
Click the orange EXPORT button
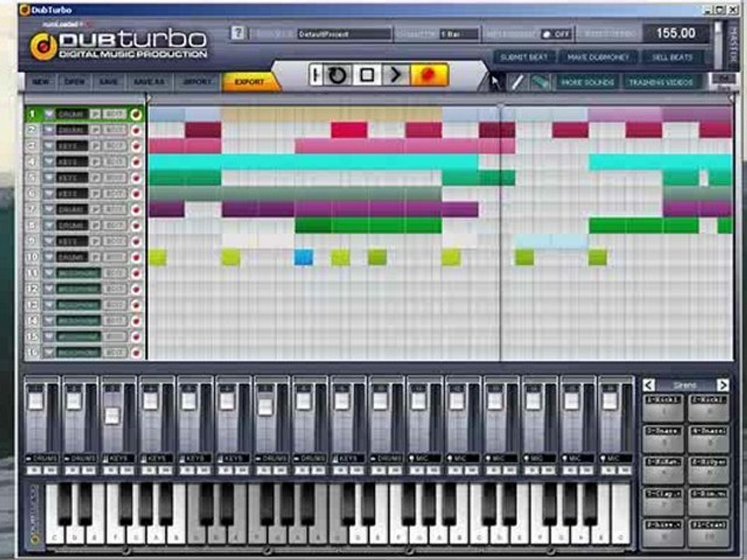point(250,82)
